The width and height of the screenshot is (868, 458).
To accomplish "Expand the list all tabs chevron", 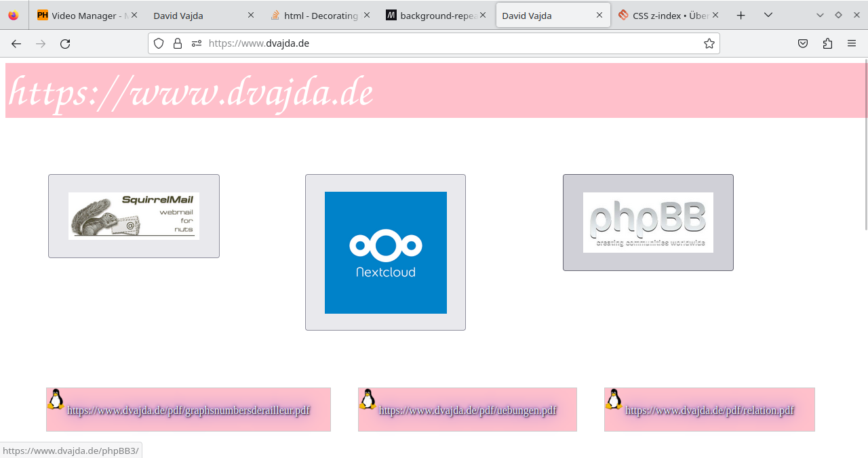I will (768, 15).
